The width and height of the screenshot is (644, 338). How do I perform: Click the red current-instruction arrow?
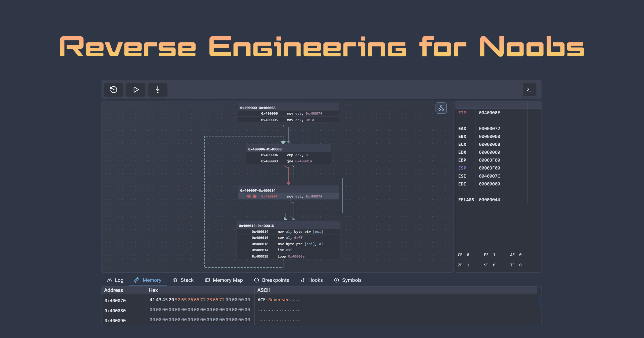pos(248,196)
